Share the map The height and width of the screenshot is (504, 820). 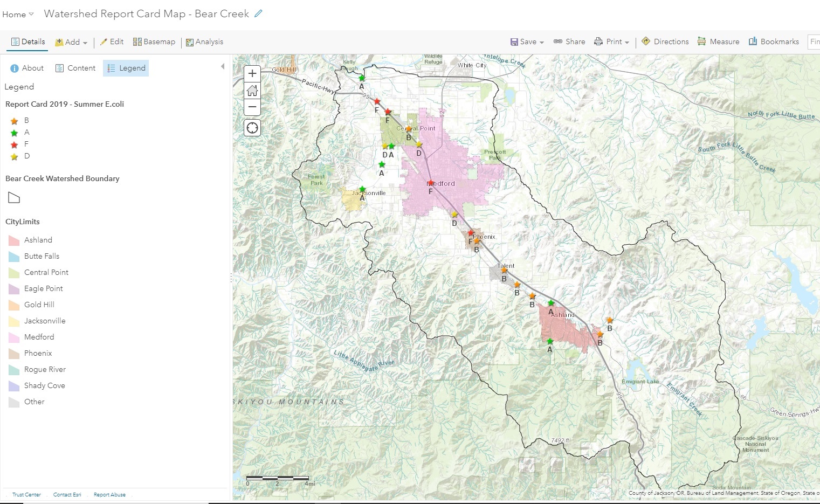point(569,42)
